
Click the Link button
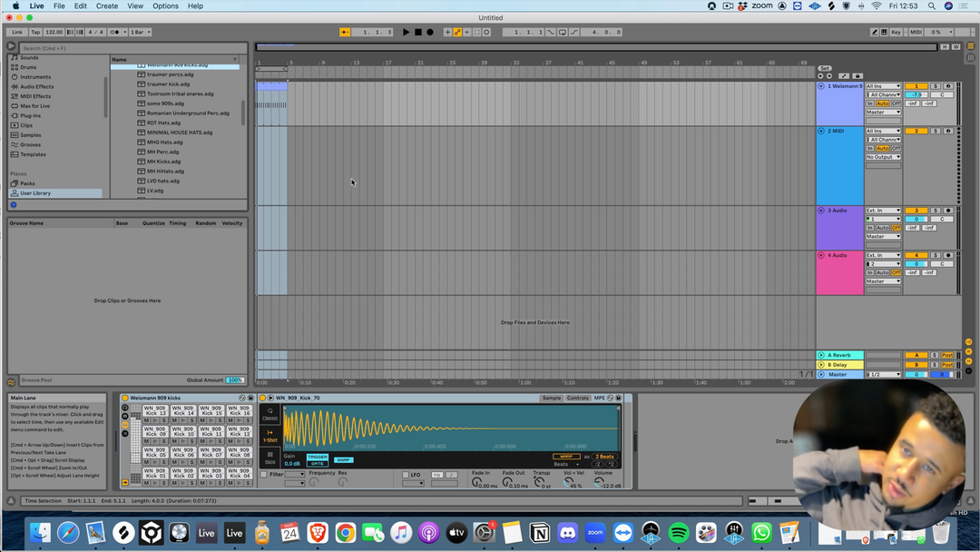click(x=17, y=32)
